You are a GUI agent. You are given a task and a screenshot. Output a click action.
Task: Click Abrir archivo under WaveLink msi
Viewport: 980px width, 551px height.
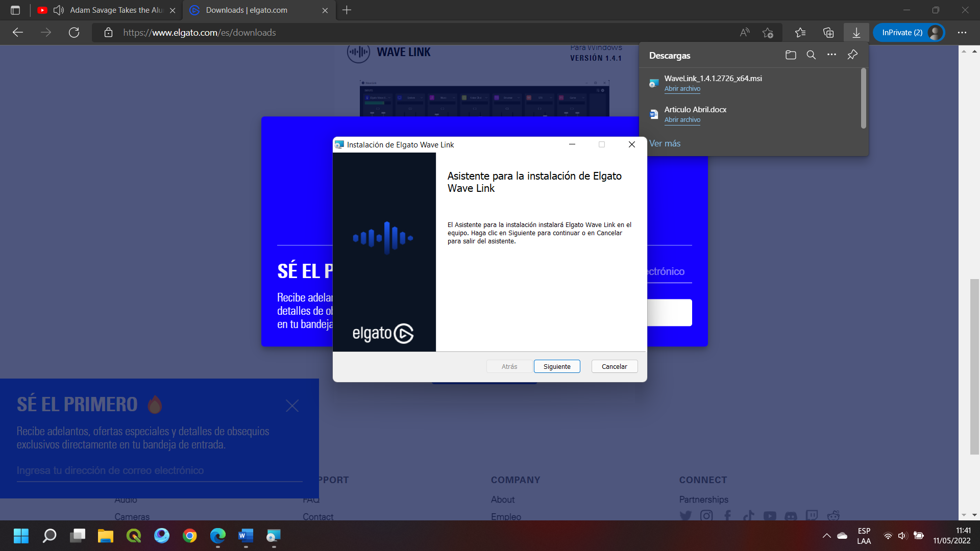pyautogui.click(x=682, y=89)
